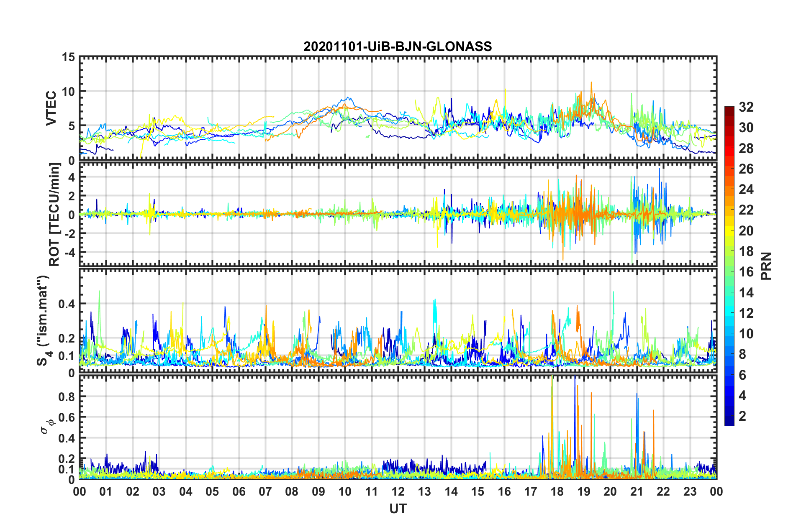Click colorbar tick label 2
The image size is (796, 532).
coord(742,416)
